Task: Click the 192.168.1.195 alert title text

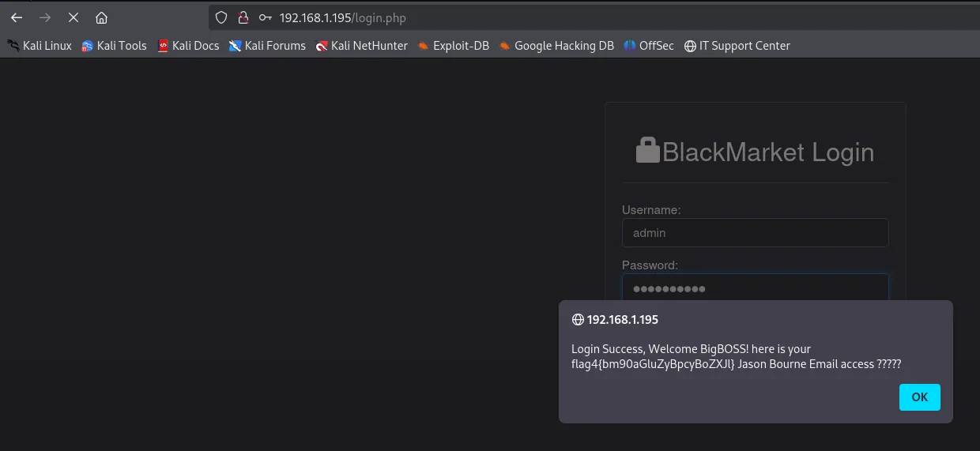Action: pyautogui.click(x=622, y=320)
